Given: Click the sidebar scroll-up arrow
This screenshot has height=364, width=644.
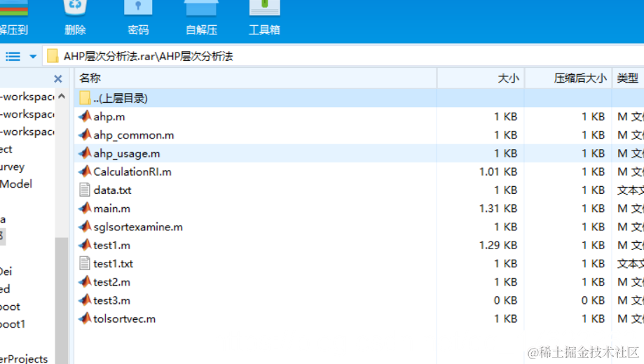Looking at the screenshot, I should point(62,97).
